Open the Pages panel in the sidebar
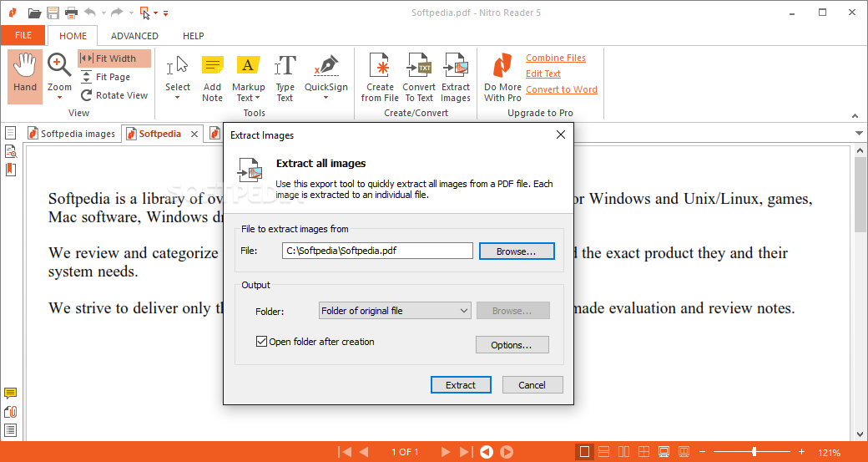 tap(11, 133)
